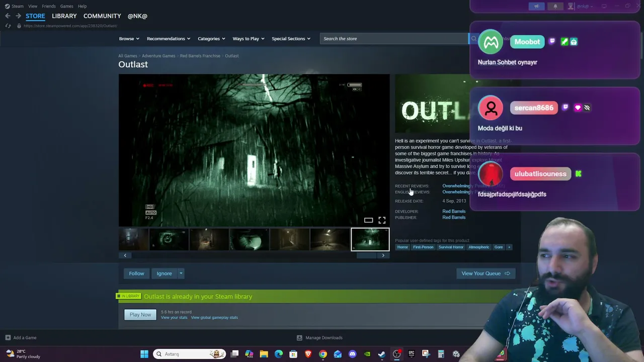
Task: Open Windows Start menu
Action: click(144, 354)
